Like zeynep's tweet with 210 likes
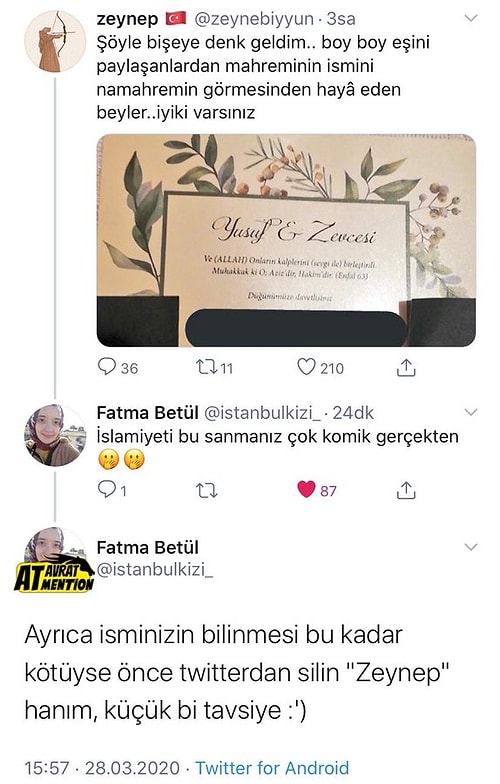Image resolution: width=500 pixels, height=784 pixels. [x=320, y=368]
